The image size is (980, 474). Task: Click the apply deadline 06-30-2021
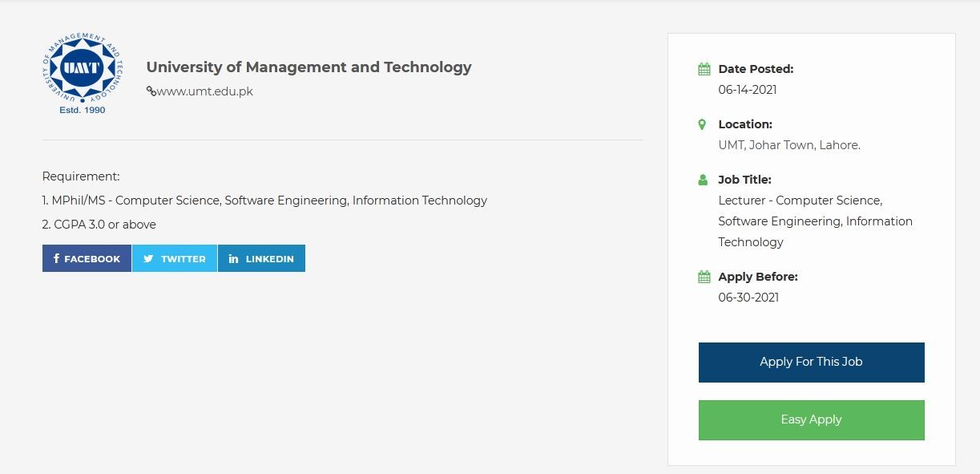point(748,298)
